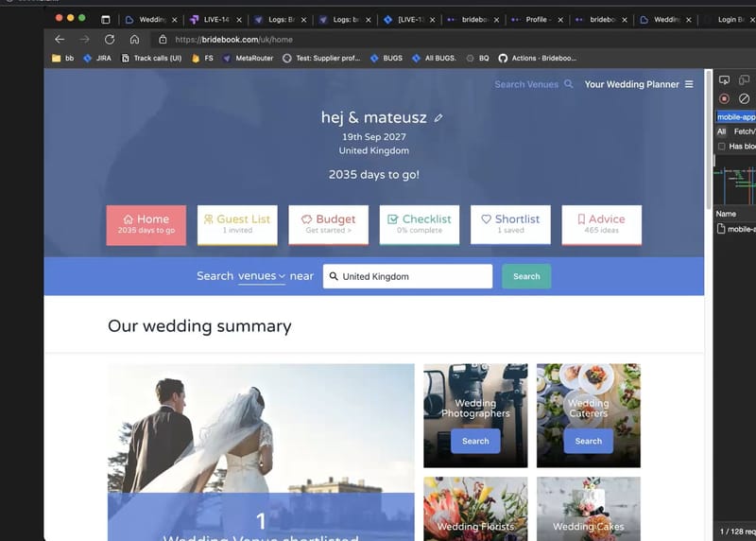Click the United Kingdom location search field
Screen dimensions: 756x541
(408, 276)
